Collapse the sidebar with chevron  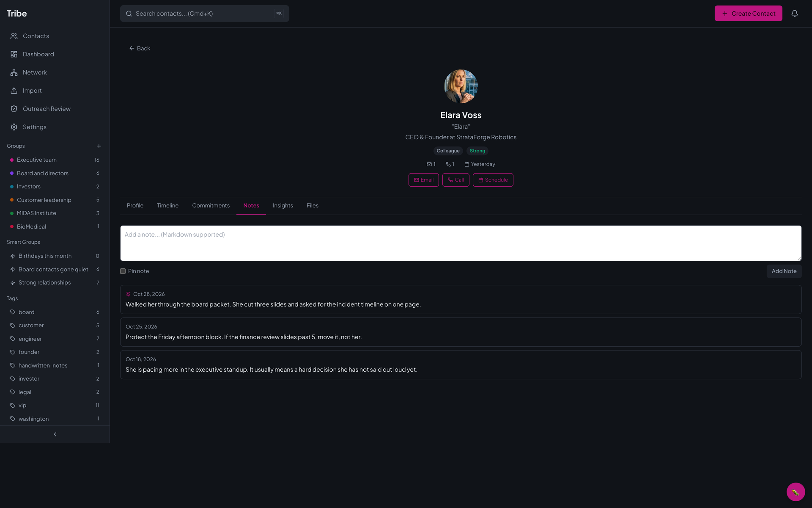coord(55,434)
